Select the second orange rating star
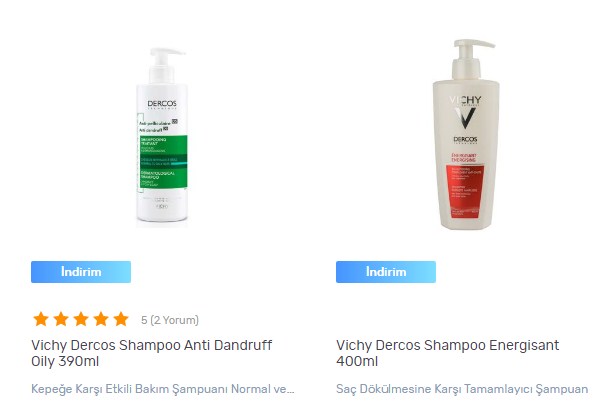Image resolution: width=612 pixels, height=402 pixels. point(61,319)
